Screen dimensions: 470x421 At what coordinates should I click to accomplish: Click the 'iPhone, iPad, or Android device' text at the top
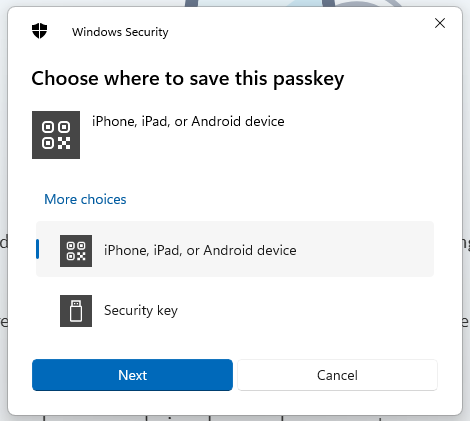coord(188,121)
